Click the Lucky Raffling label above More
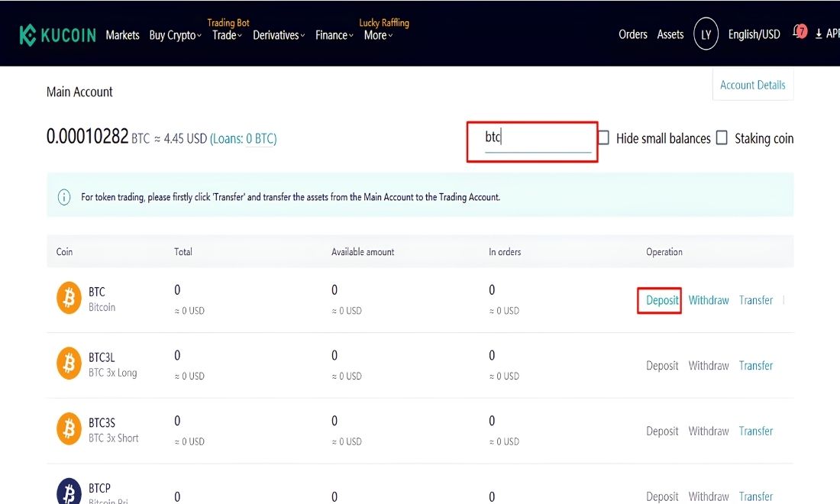Image resolution: width=840 pixels, height=504 pixels. pyautogui.click(x=384, y=22)
